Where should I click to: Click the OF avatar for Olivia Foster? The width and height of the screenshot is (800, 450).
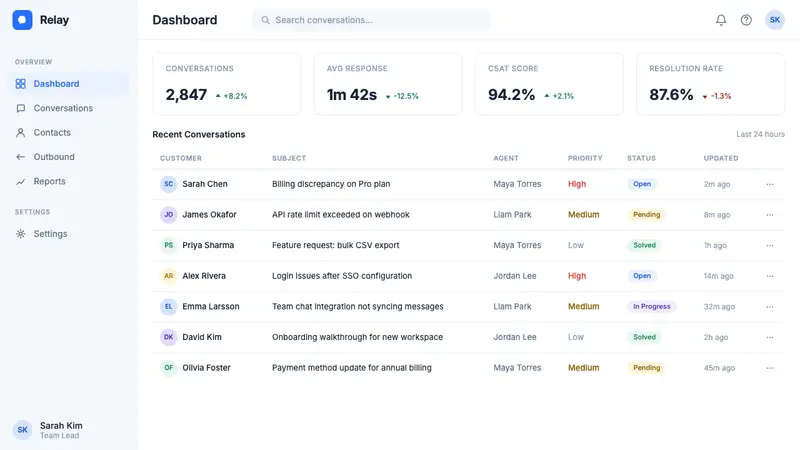point(168,368)
